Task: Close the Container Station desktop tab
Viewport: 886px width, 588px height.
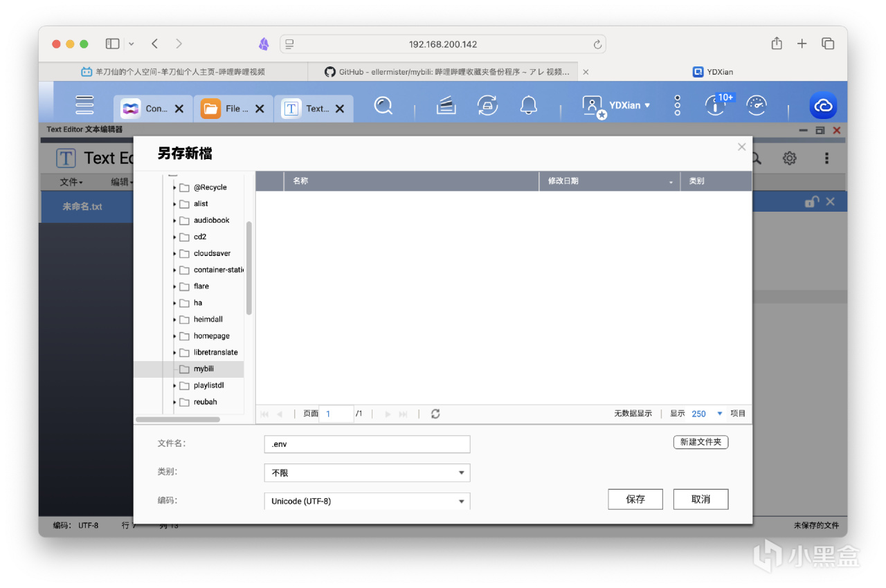Action: 179,109
